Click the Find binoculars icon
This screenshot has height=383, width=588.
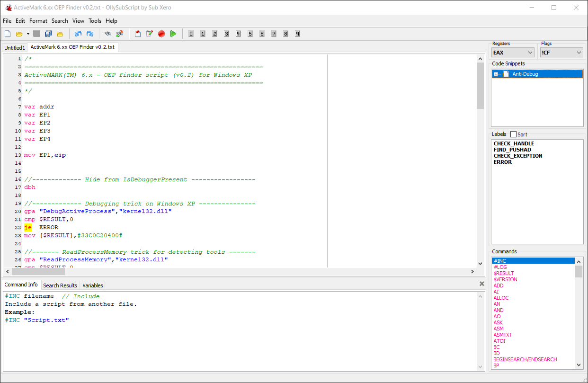point(108,34)
